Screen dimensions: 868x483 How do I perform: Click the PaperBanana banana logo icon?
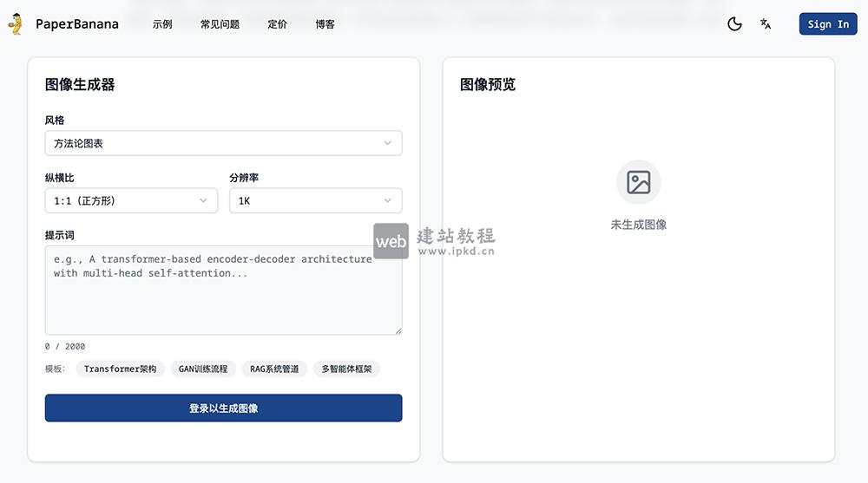tap(16, 23)
